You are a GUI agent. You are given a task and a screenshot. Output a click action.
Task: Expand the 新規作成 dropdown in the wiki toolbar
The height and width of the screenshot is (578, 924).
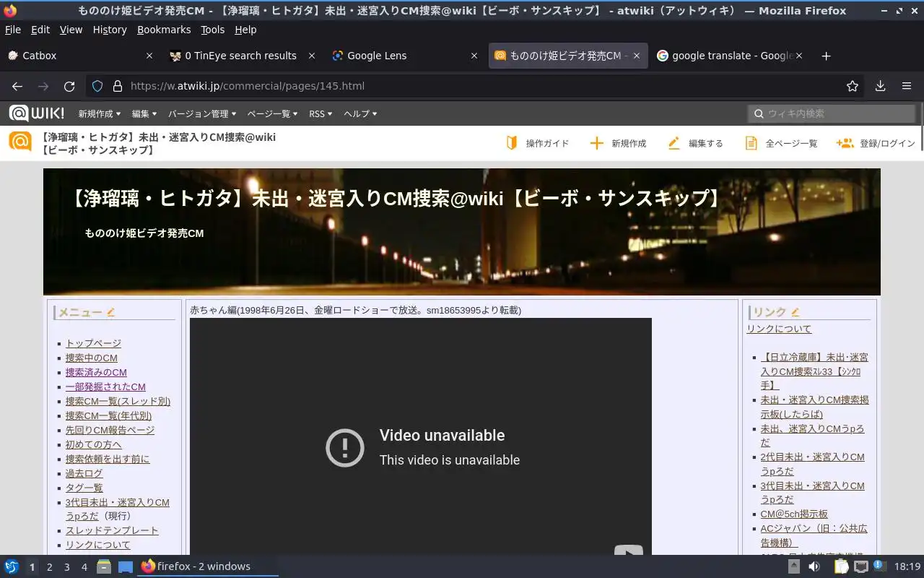pyautogui.click(x=100, y=113)
